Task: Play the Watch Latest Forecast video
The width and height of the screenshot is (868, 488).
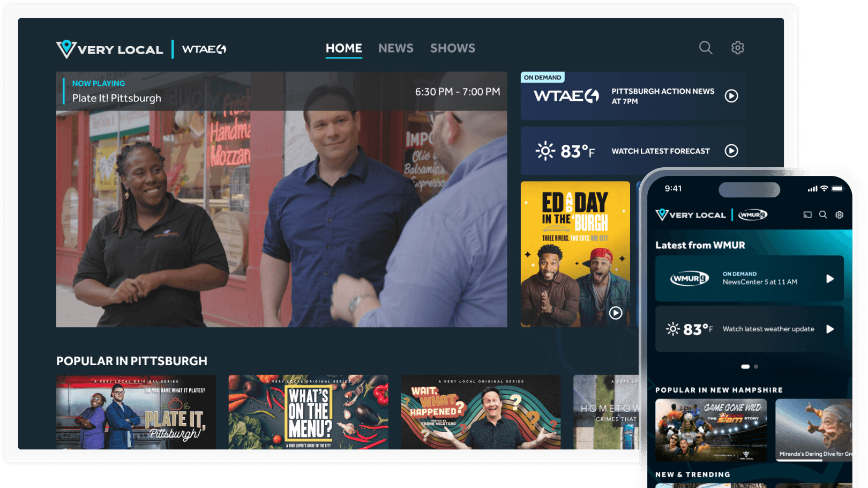Action: coord(731,151)
